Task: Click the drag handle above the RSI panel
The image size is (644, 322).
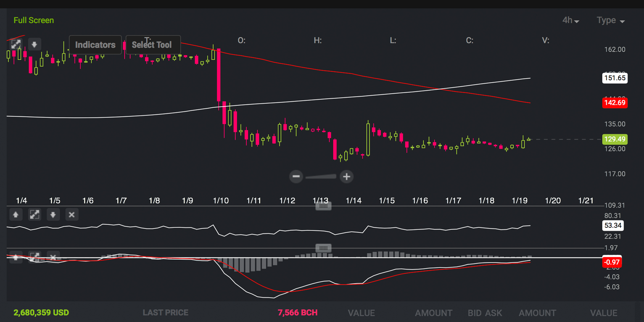Action: pos(323,206)
